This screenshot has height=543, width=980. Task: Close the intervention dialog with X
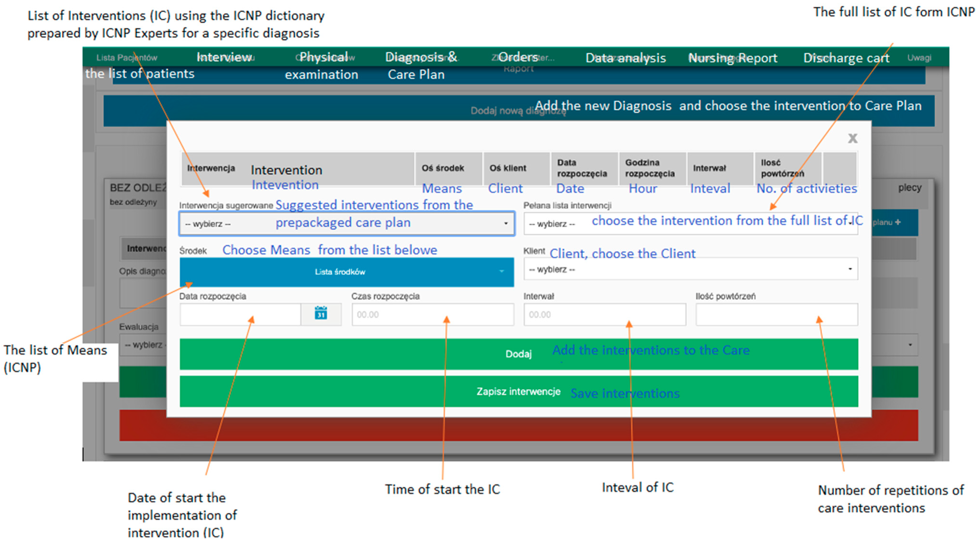click(x=852, y=138)
